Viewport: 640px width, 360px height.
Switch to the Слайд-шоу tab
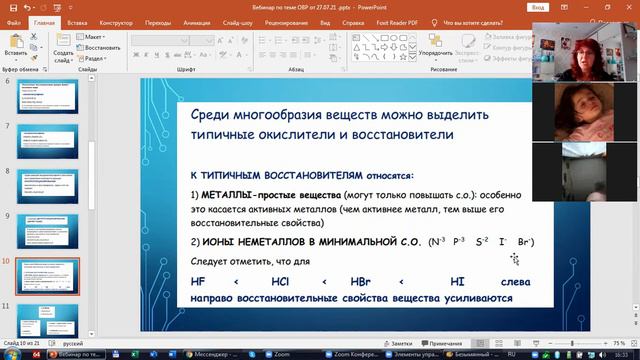click(x=238, y=23)
